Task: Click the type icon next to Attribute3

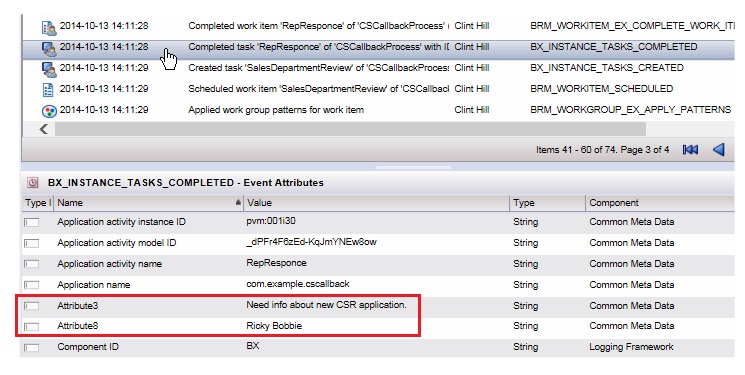Action: tap(31, 306)
